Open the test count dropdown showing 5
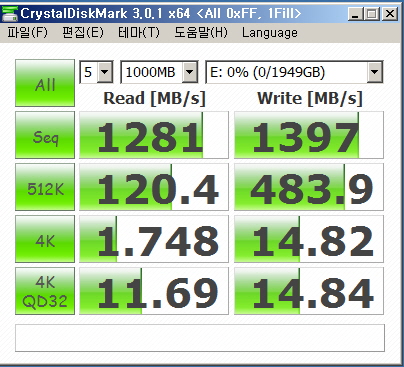 [96, 72]
